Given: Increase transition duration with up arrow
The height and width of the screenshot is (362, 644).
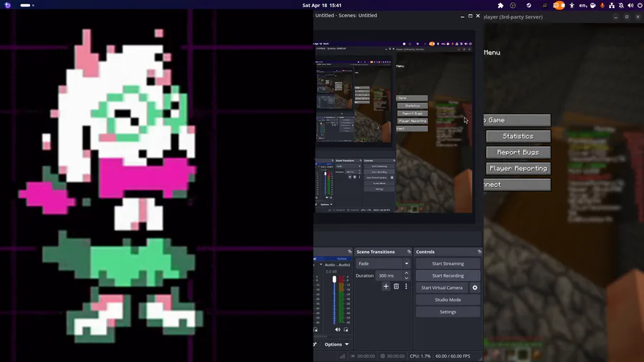Looking at the screenshot, I should tap(406, 273).
